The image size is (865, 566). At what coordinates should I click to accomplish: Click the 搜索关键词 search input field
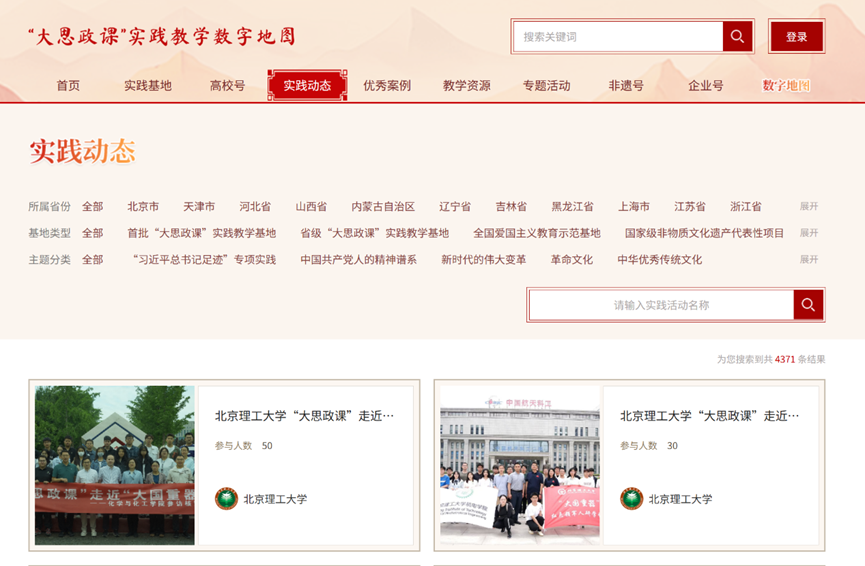(618, 37)
